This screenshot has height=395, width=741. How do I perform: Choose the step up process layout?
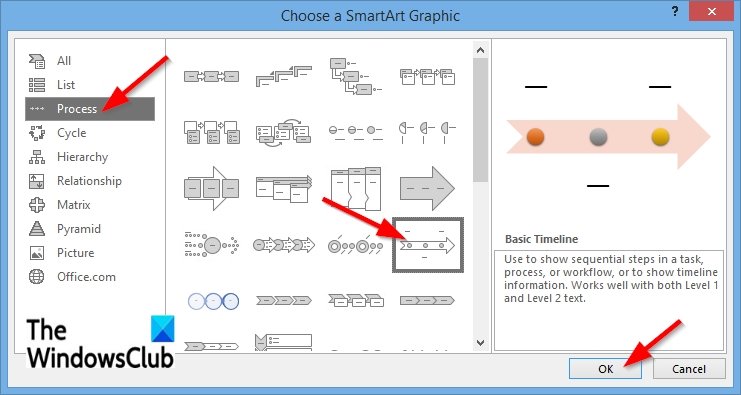tap(284, 76)
